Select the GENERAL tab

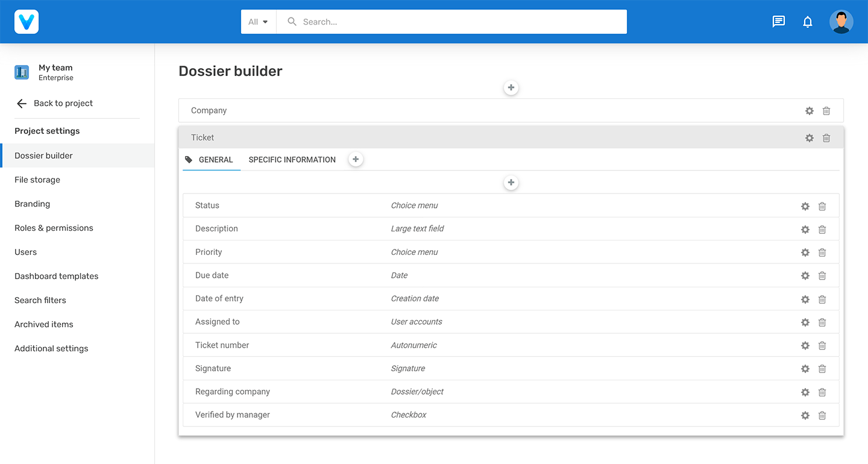pos(215,159)
